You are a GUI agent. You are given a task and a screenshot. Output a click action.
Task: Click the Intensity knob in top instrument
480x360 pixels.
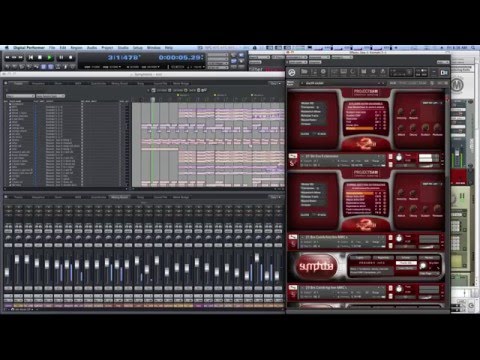point(401,112)
